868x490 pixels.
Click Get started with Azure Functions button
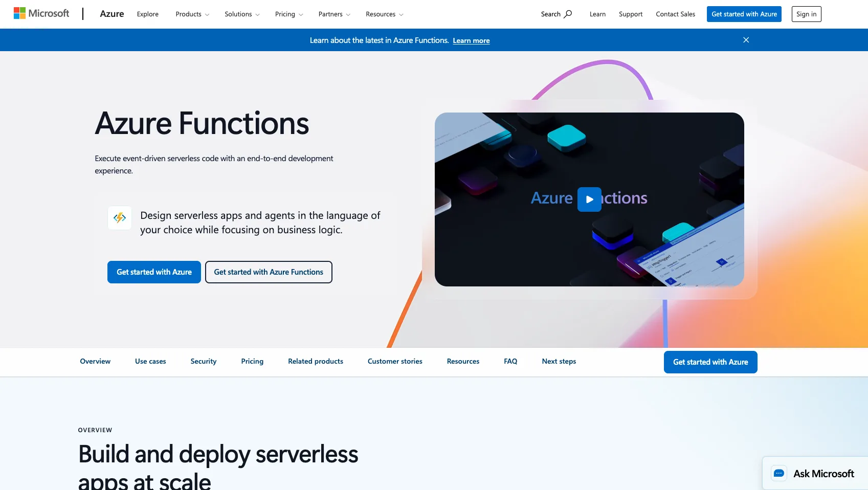point(269,272)
